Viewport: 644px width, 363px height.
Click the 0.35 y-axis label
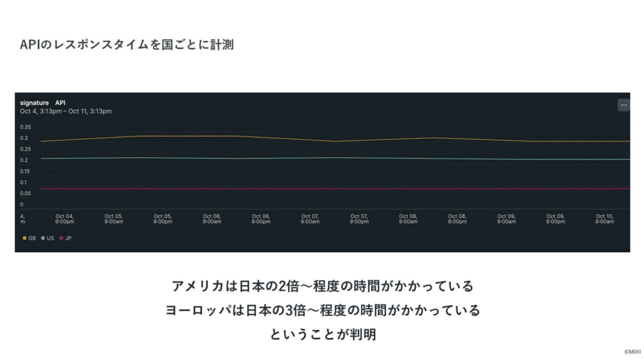pos(25,128)
